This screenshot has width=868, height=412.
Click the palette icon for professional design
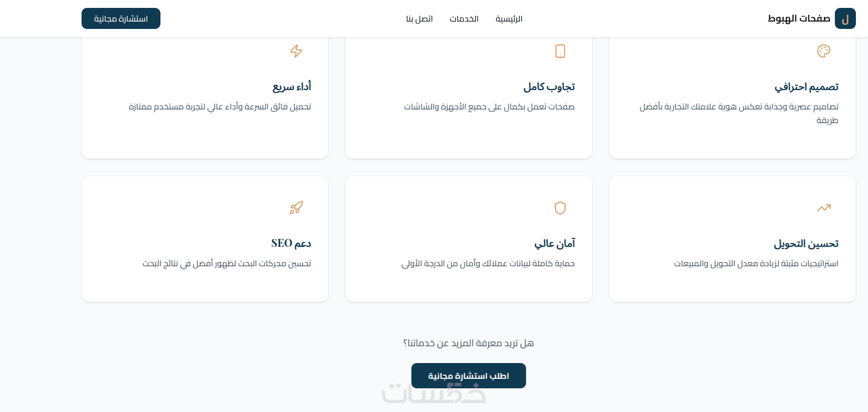point(823,51)
